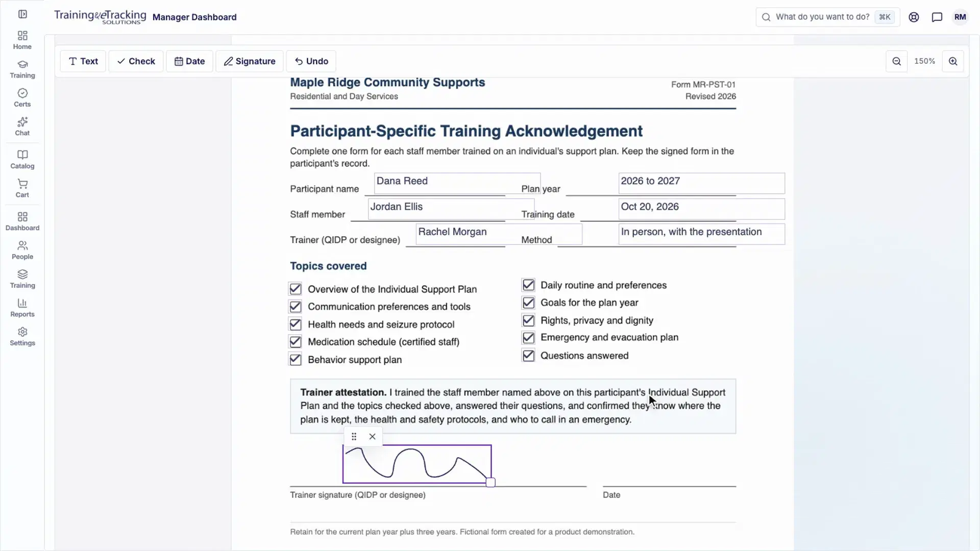Viewport: 980px width, 551px height.
Task: Open the Cart
Action: (x=22, y=188)
